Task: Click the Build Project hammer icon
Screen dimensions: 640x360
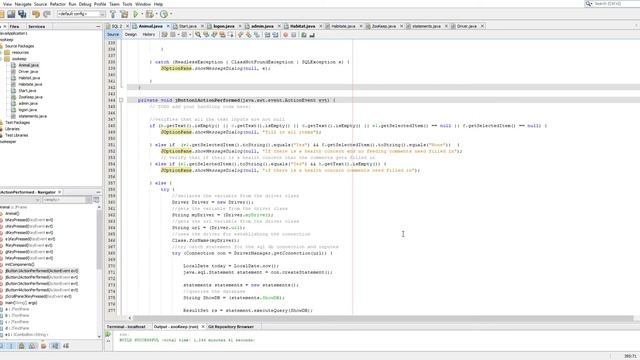Action: [113, 14]
